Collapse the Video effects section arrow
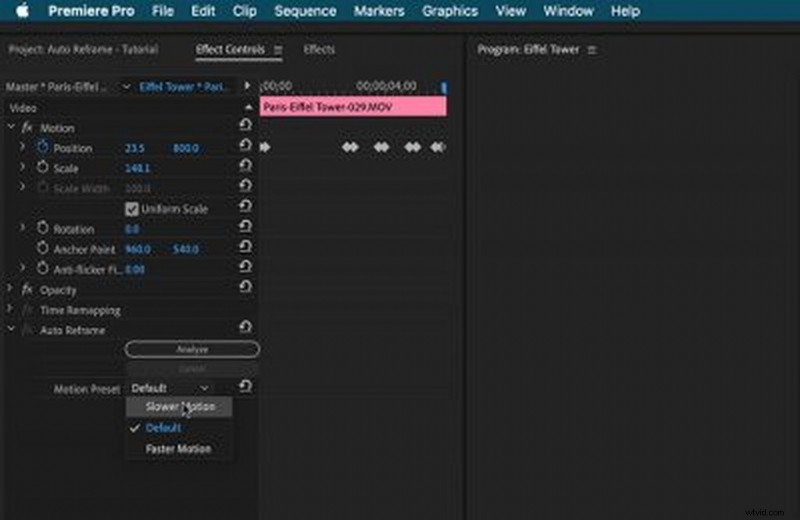 click(x=248, y=107)
